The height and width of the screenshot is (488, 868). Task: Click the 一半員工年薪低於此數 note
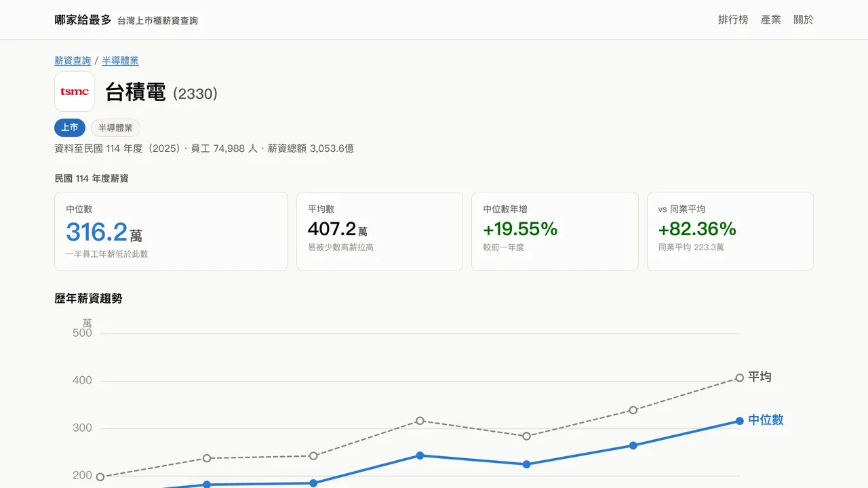click(x=107, y=254)
